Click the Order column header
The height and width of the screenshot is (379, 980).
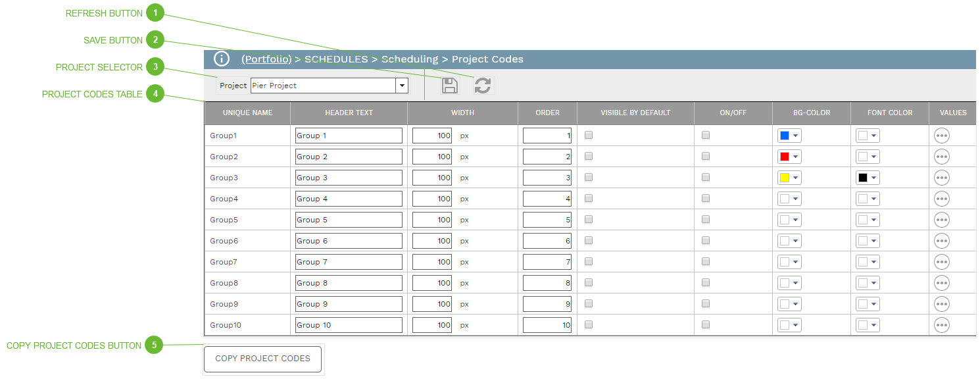547,113
